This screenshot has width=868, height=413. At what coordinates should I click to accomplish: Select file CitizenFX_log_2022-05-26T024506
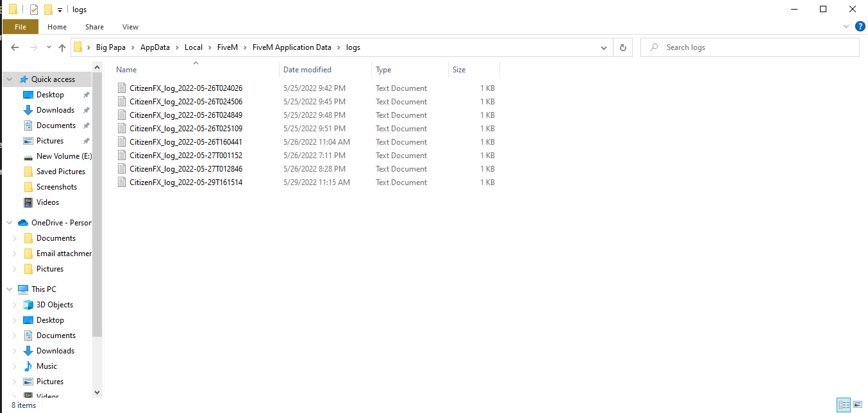pyautogui.click(x=186, y=102)
